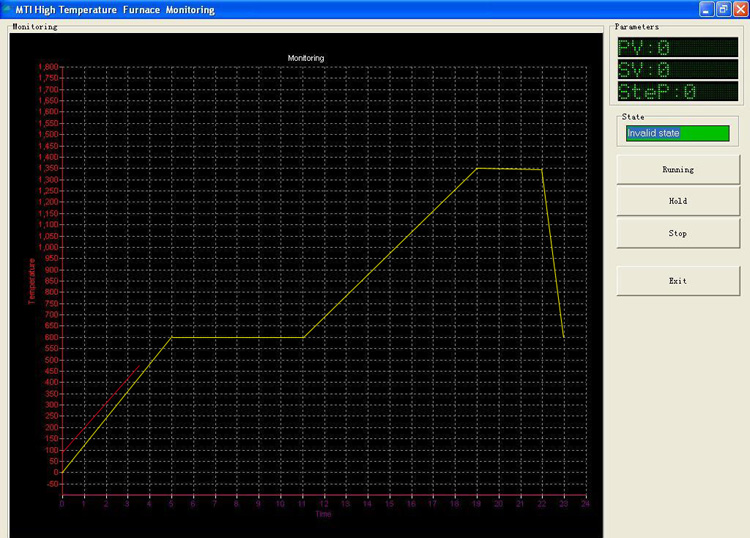Viewport: 750px width, 538px height.
Task: Click the 1,800 temperature axis value
Action: point(48,66)
